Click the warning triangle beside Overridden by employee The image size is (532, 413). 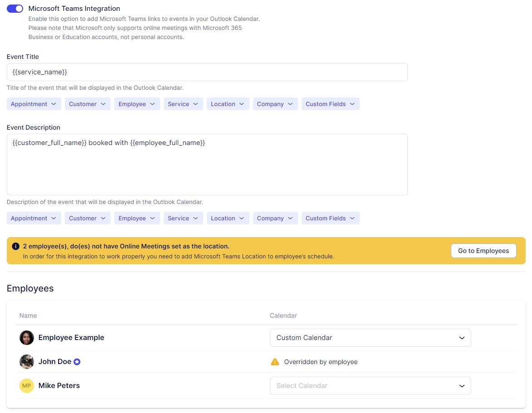[275, 362]
